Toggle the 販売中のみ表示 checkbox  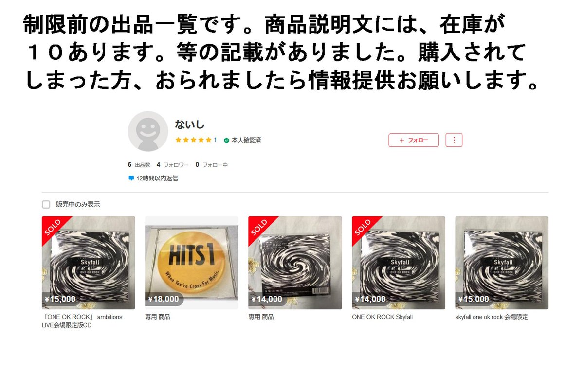(x=46, y=205)
